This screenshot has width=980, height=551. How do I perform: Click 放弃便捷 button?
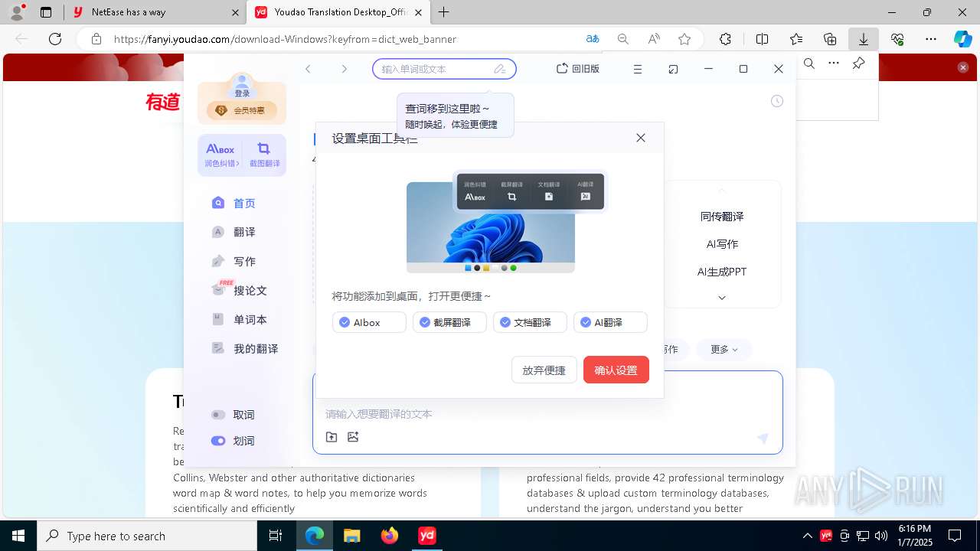pos(544,370)
